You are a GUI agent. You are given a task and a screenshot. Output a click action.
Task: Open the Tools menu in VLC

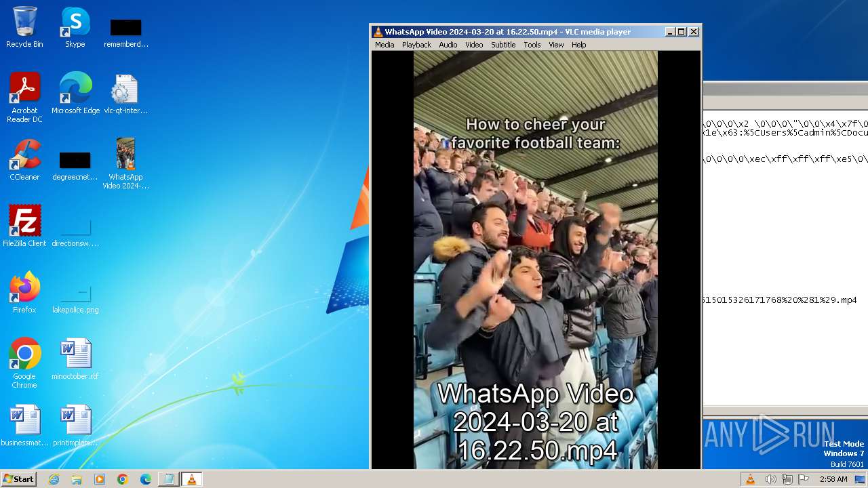pyautogui.click(x=532, y=45)
